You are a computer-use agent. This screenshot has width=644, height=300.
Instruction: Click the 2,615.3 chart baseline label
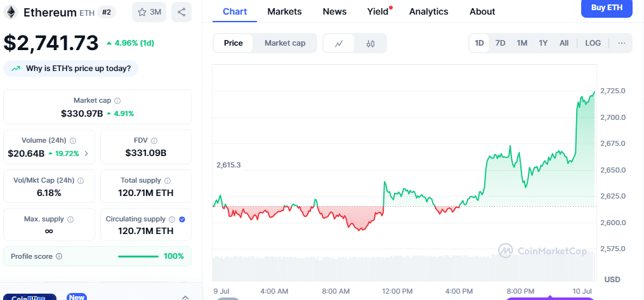[x=229, y=166]
